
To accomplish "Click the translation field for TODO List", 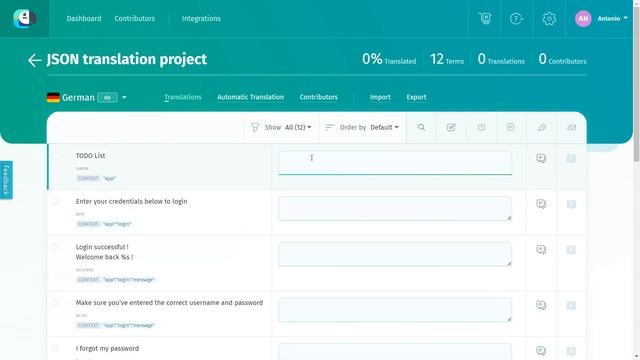I will tap(395, 162).
